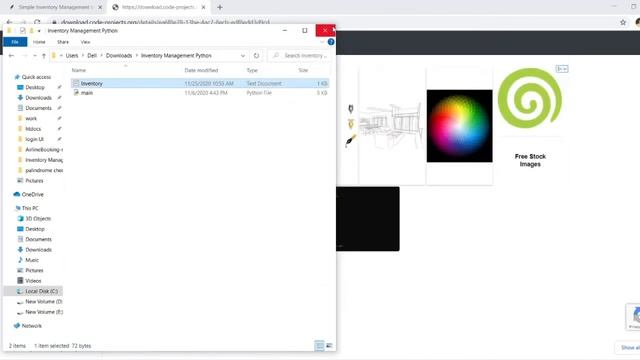Refresh the Explorer folder view
Viewport: 640px width, 360px height.
(256, 56)
